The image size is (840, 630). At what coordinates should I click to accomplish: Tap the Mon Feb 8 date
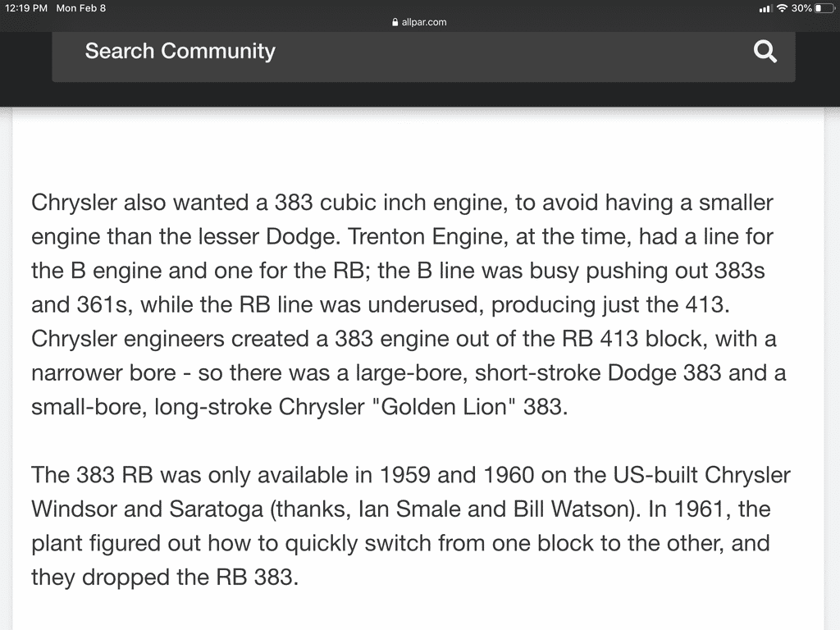tap(80, 8)
